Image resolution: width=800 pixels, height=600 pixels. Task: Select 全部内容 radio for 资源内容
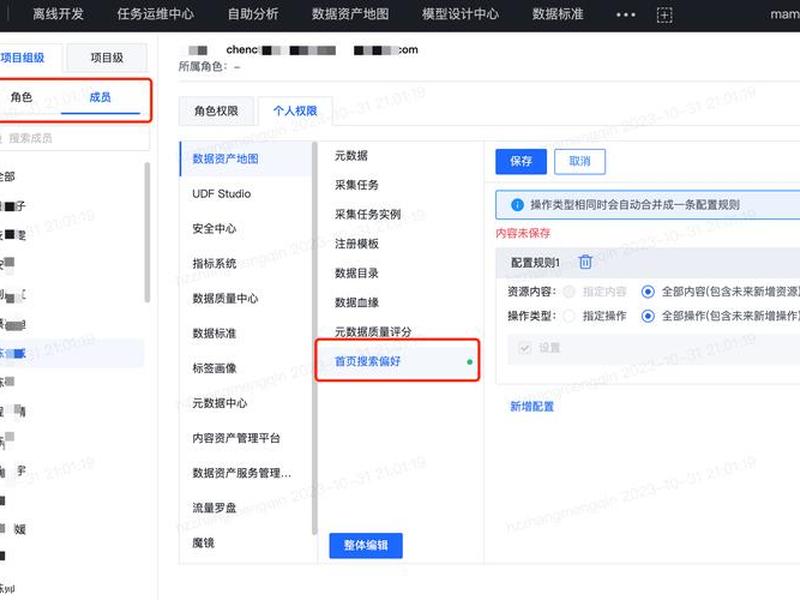point(648,292)
